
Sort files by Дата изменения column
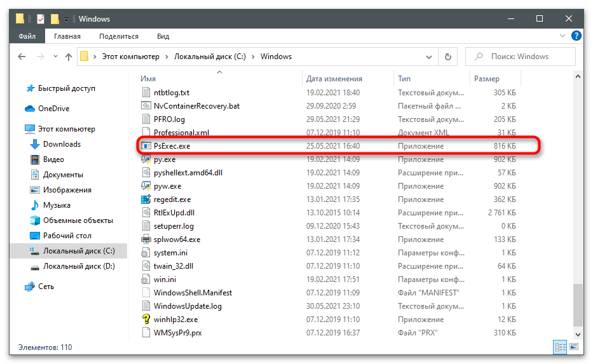[x=334, y=79]
